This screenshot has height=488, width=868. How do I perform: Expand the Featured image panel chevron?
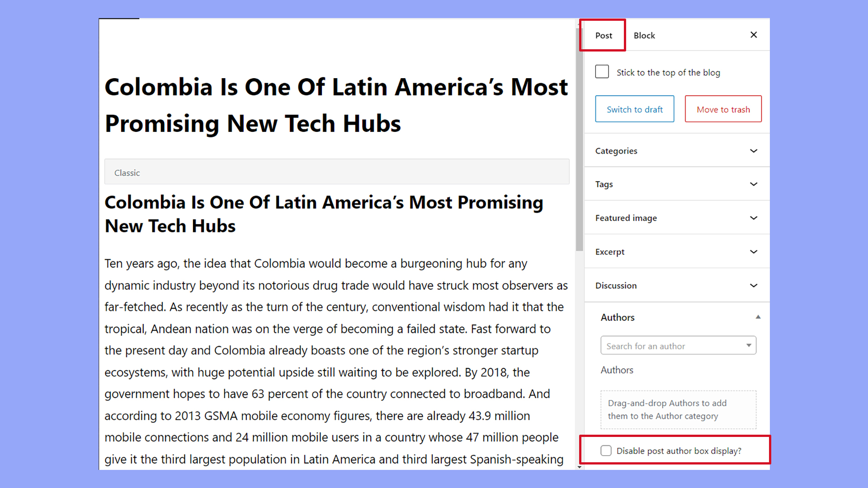[754, 218]
